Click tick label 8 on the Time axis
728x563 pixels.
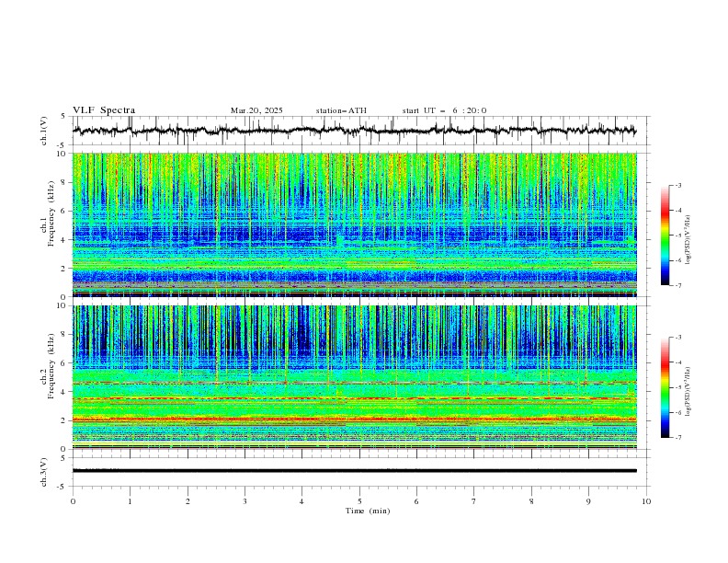pyautogui.click(x=531, y=501)
